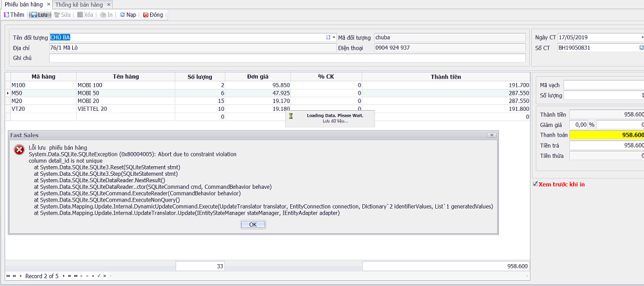Click the Tiền trả field

[607, 146]
